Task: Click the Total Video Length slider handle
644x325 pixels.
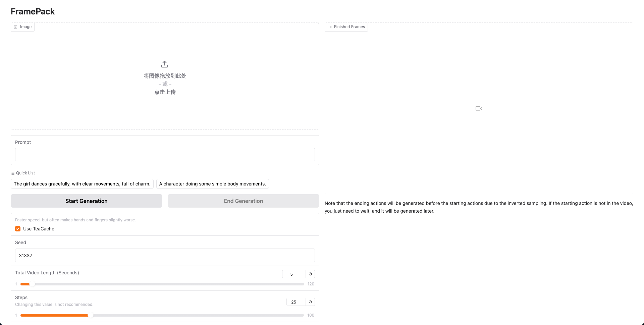Action: coord(32,284)
